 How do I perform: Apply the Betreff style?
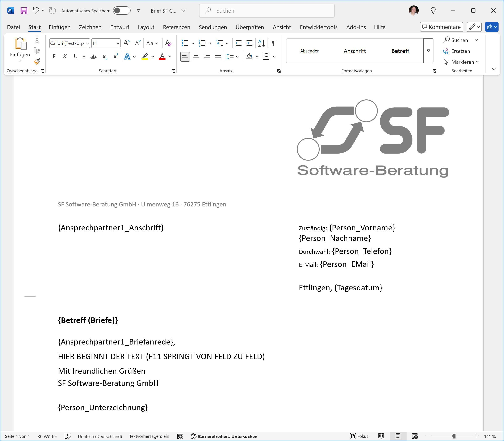pos(400,51)
